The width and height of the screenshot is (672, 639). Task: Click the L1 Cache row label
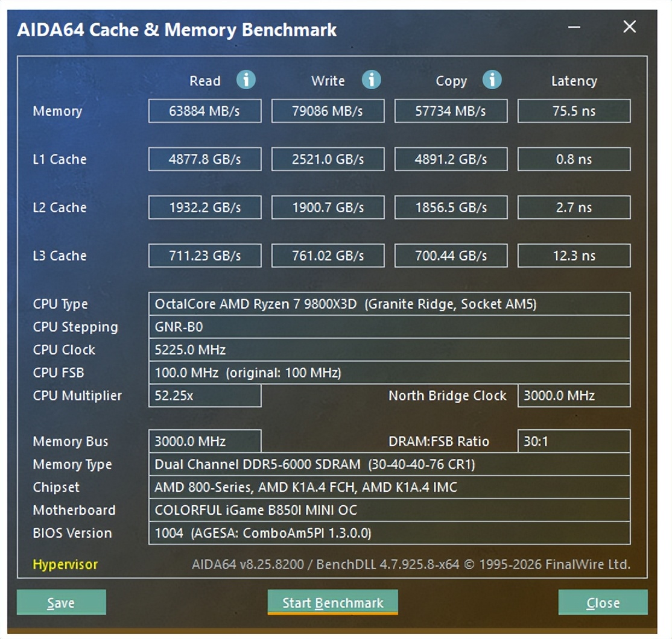click(x=60, y=159)
